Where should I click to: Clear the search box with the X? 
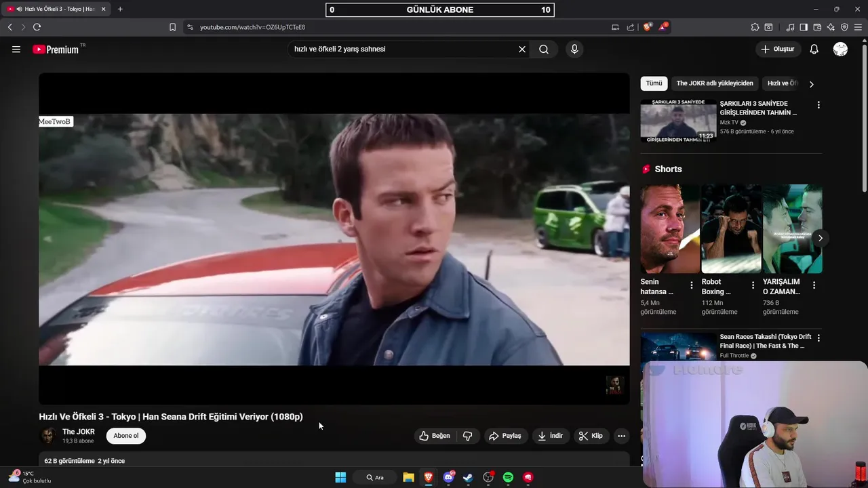point(522,49)
